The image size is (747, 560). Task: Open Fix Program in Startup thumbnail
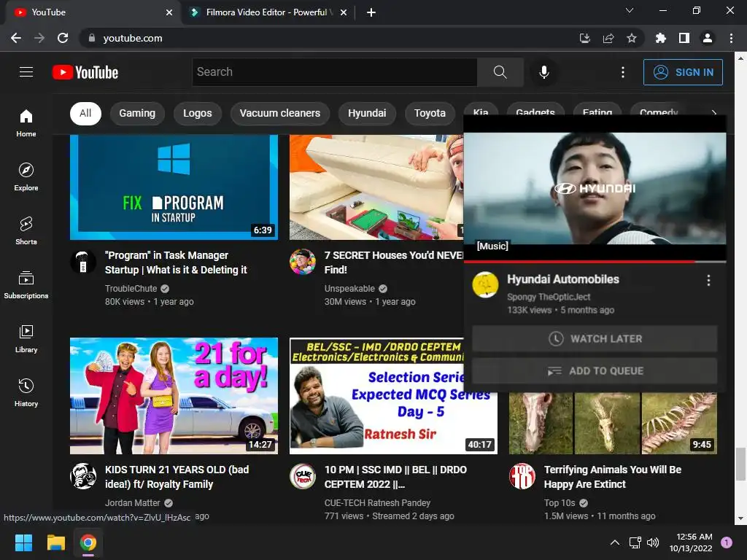pos(174,187)
